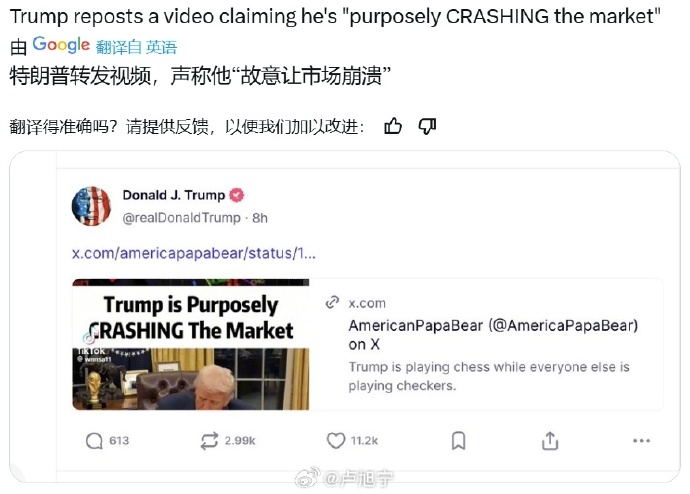Screen dimensions: 690x494
Task: Click the Google translate logo
Action: [x=61, y=44]
